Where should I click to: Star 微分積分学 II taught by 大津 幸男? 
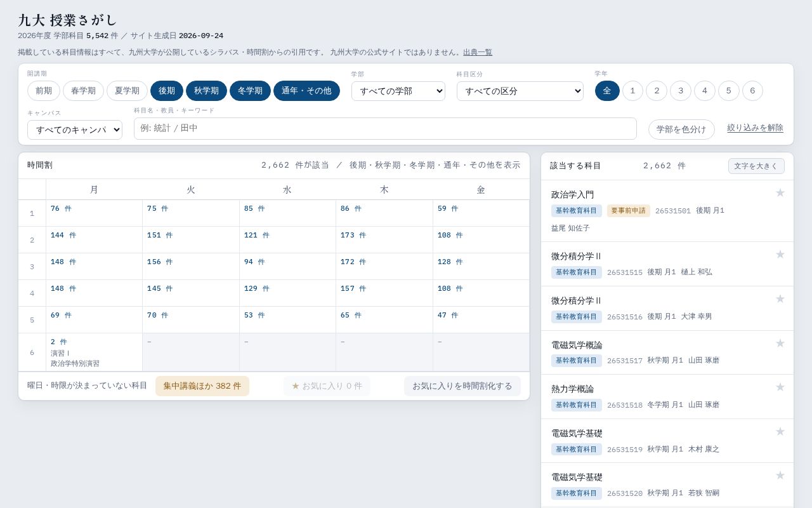[x=780, y=298]
